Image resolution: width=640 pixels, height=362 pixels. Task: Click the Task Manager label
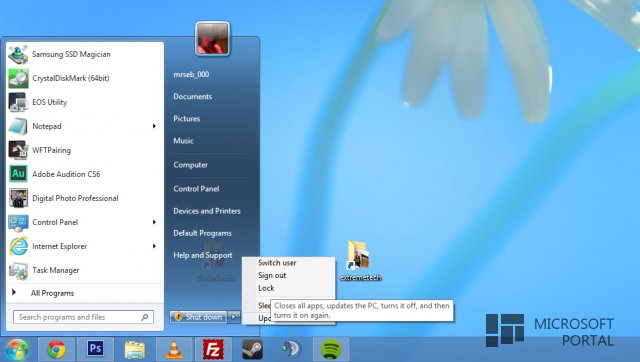pyautogui.click(x=56, y=270)
